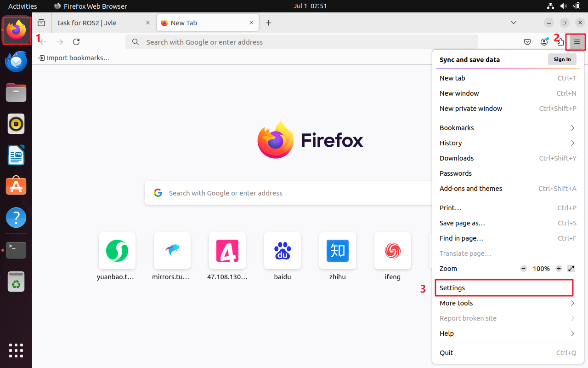
Task: Click the reload page button
Action: click(x=76, y=42)
